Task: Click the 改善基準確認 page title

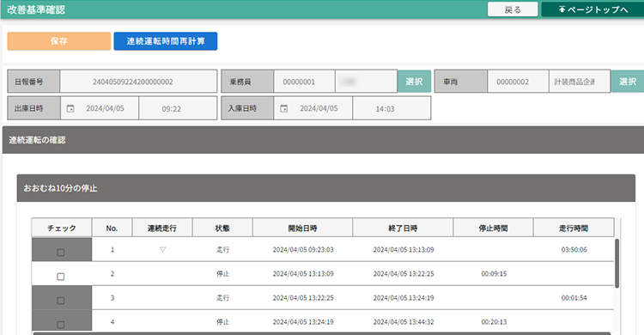Action: (36, 9)
